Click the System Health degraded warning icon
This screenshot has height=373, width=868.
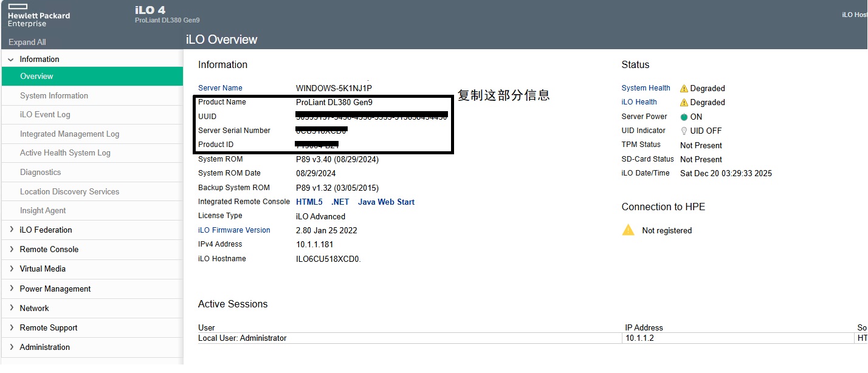(x=684, y=88)
